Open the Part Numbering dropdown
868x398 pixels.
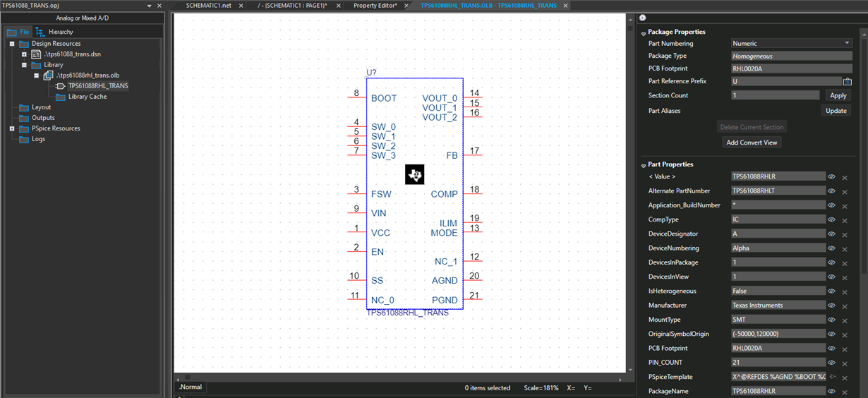coord(792,43)
